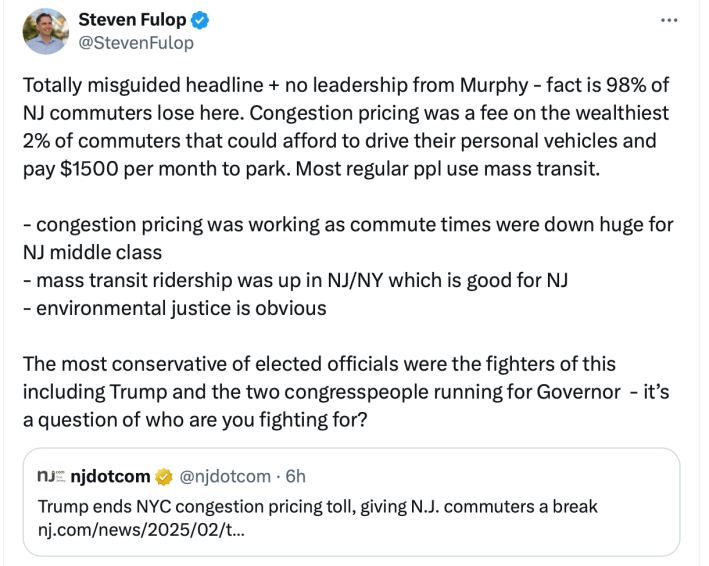Click the blue verified badge beside Steven Fulop
Screen dimensions: 709x566
[201, 20]
